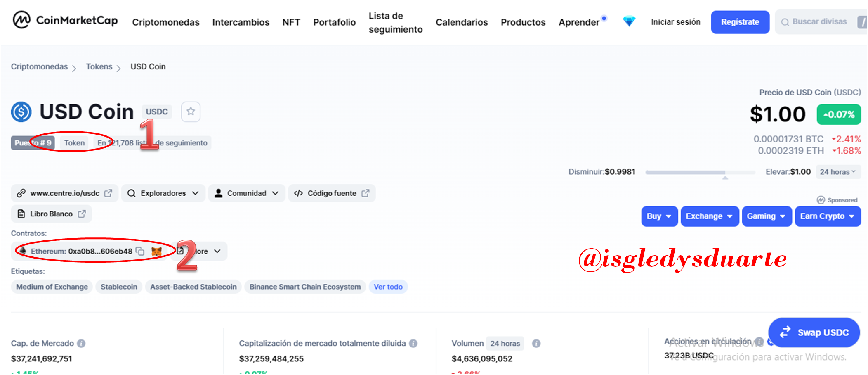Screen dimensions: 868x375
Task: Click the Sponsored badge icon
Action: pyautogui.click(x=821, y=200)
